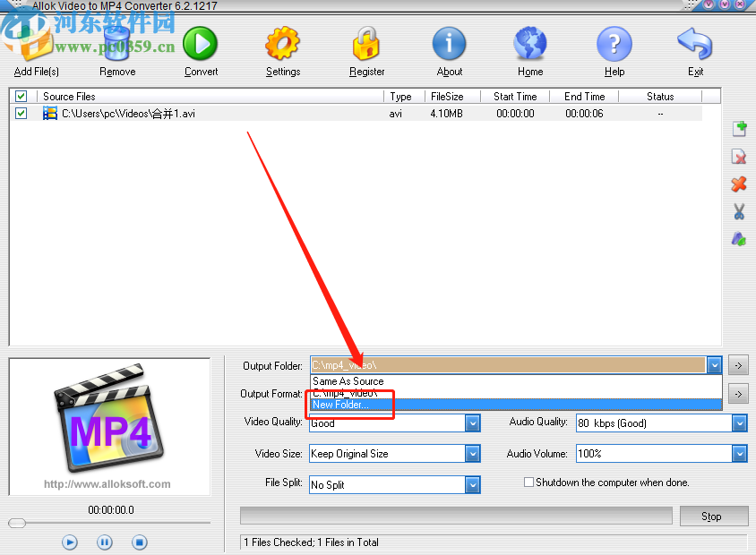Click the orange X clear list icon
Screen dimensions: 756x555
click(x=739, y=184)
